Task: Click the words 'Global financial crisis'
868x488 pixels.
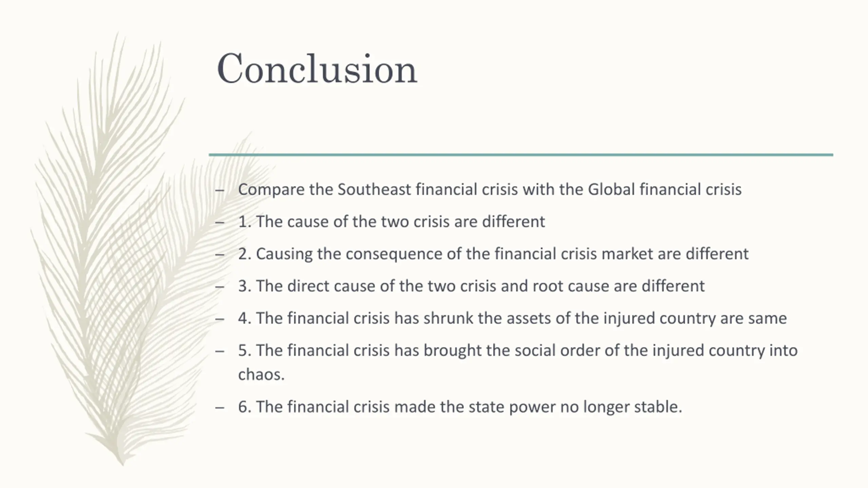Action: (665, 189)
